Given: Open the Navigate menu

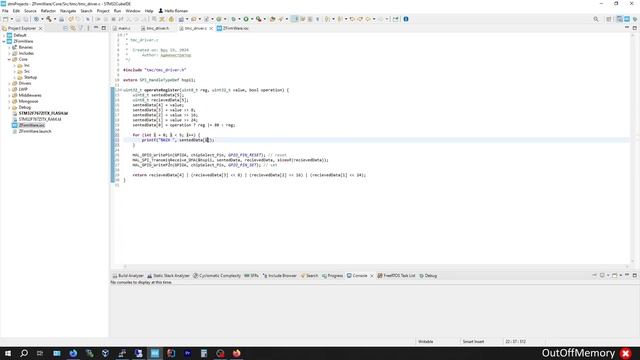Looking at the screenshot, I should [x=68, y=11].
